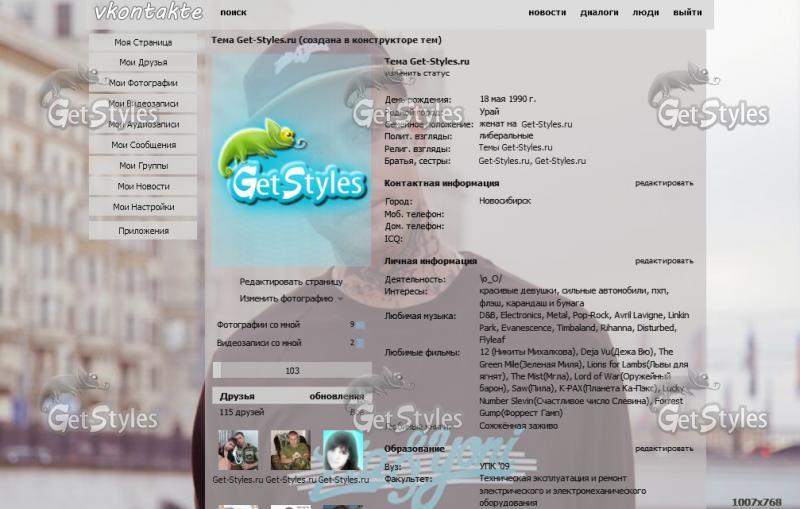Click birthday 18 мая 1990 г.

point(507,99)
